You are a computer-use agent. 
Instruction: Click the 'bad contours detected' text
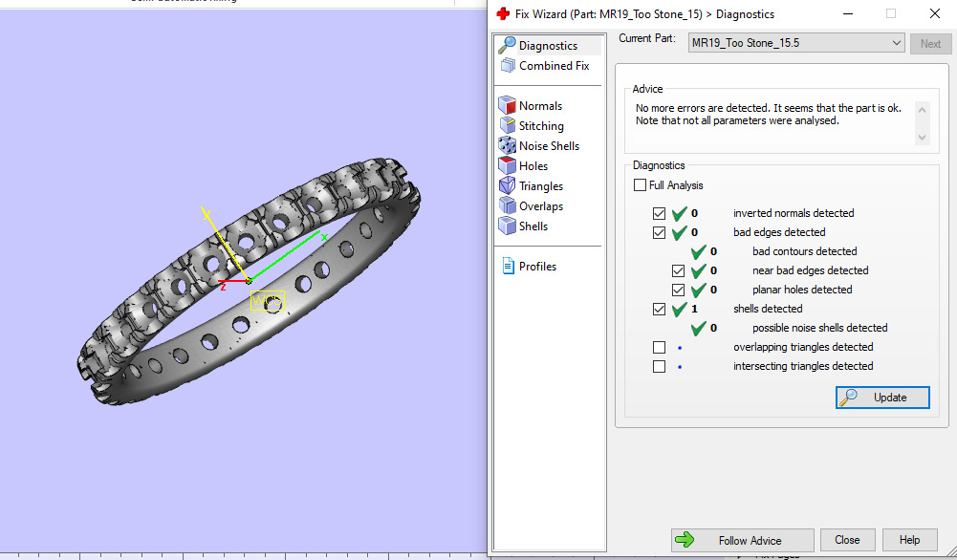click(x=804, y=251)
